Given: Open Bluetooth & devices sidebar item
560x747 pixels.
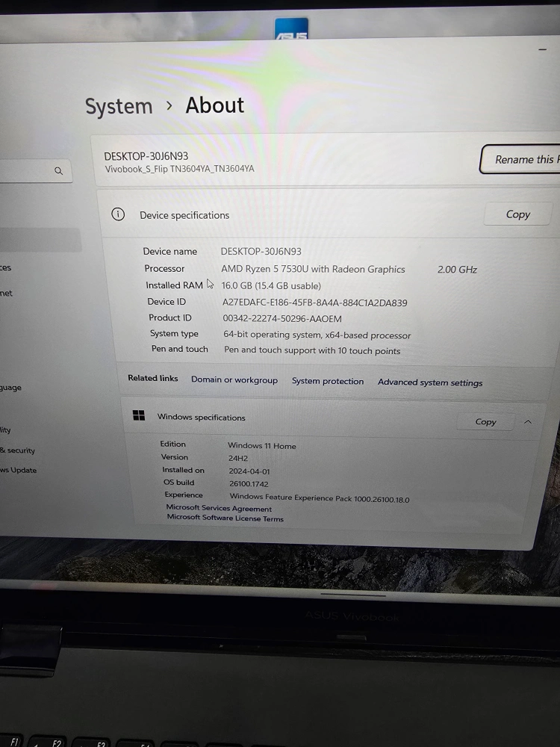Looking at the screenshot, I should pyautogui.click(x=6, y=267).
